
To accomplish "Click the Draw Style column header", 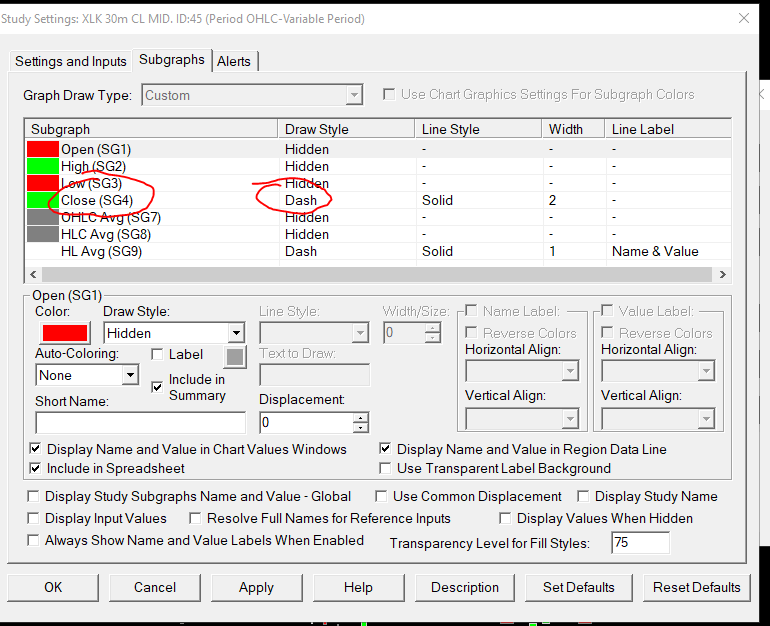I will pyautogui.click(x=346, y=129).
